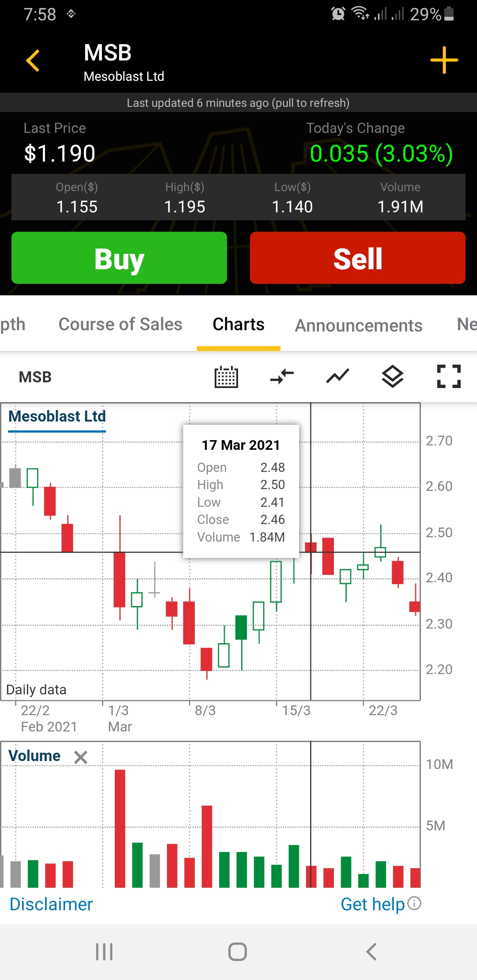
Task: Remove the Volume indicator panel
Action: [81, 758]
